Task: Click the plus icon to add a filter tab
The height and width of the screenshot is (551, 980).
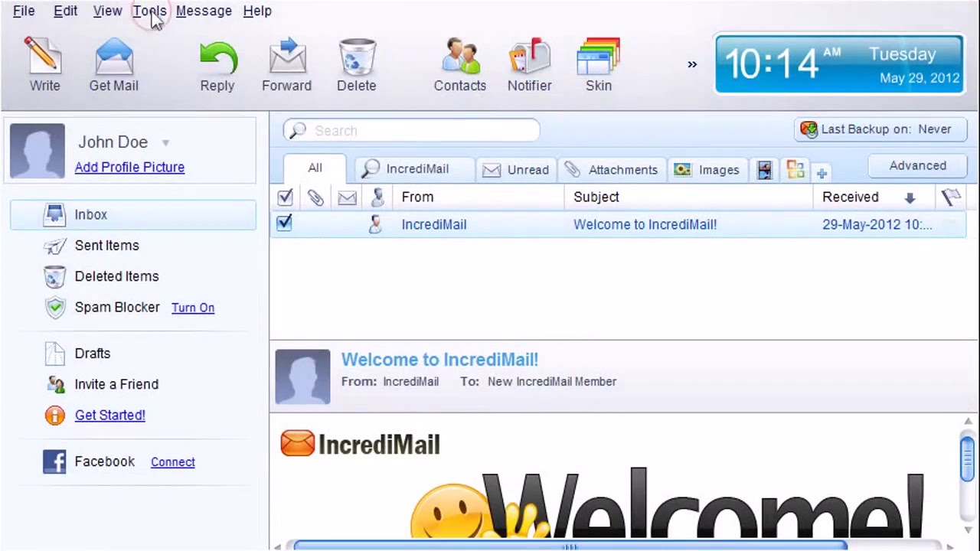Action: pos(822,174)
